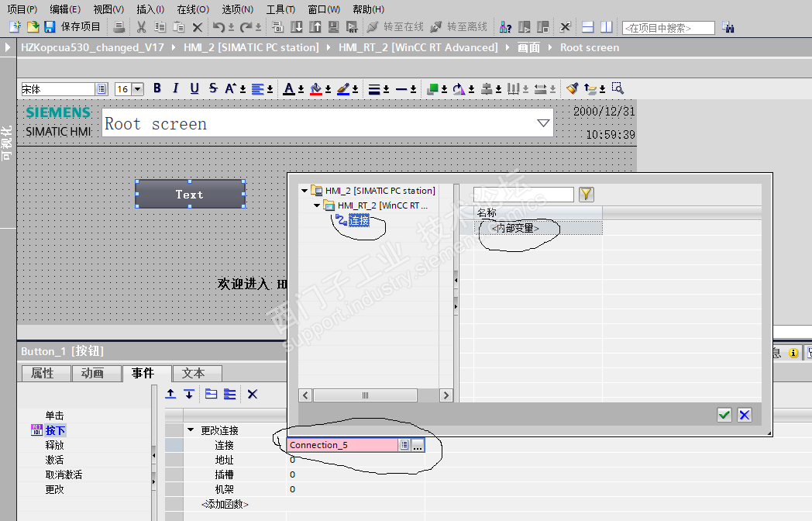
Task: Open the Root screen template dropdown
Action: (543, 122)
